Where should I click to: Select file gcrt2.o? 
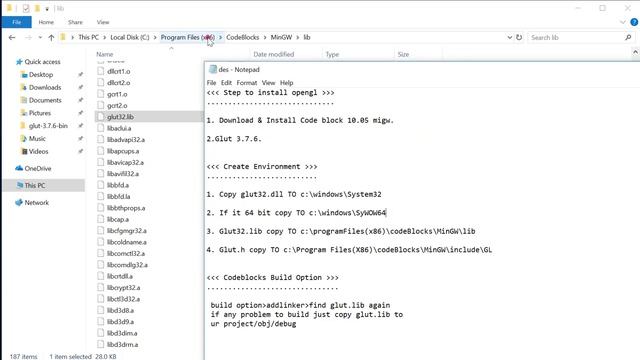click(x=117, y=105)
